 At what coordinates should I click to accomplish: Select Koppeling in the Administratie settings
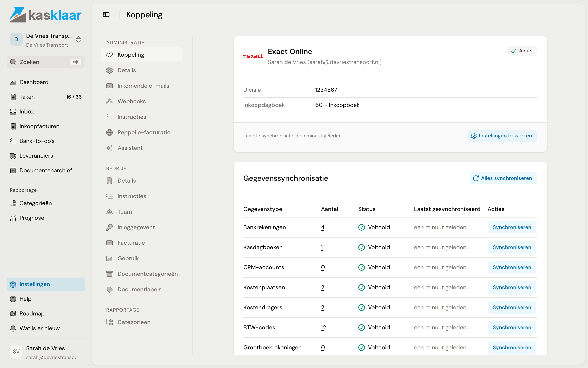tap(142, 55)
